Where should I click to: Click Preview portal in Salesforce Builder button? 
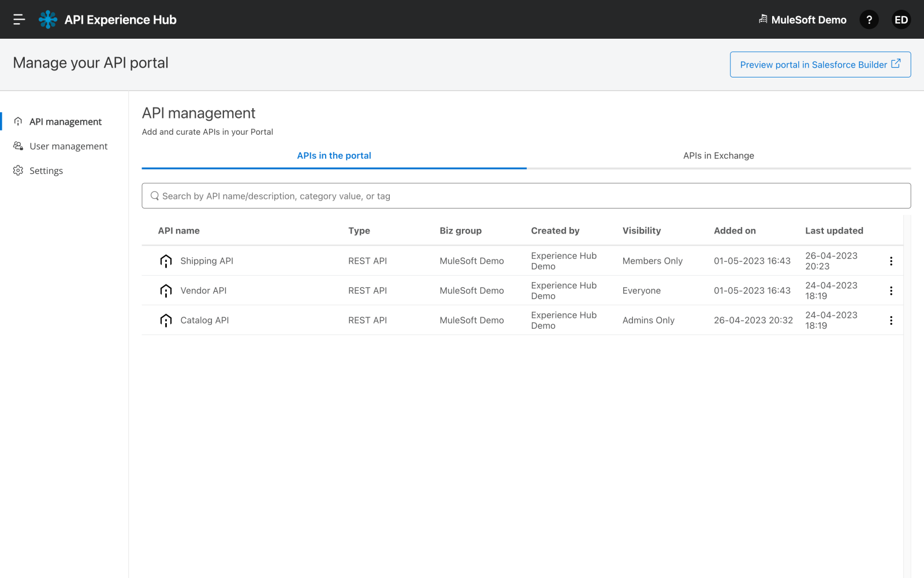[x=820, y=65]
